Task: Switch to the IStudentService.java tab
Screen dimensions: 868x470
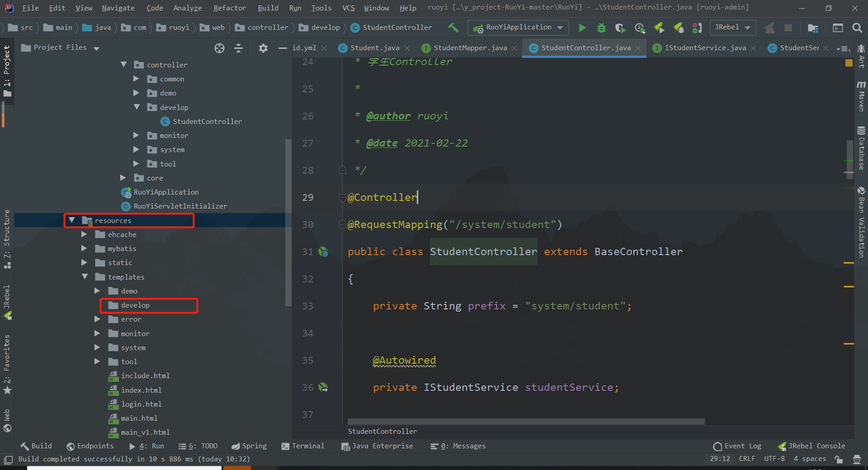Action: 705,48
